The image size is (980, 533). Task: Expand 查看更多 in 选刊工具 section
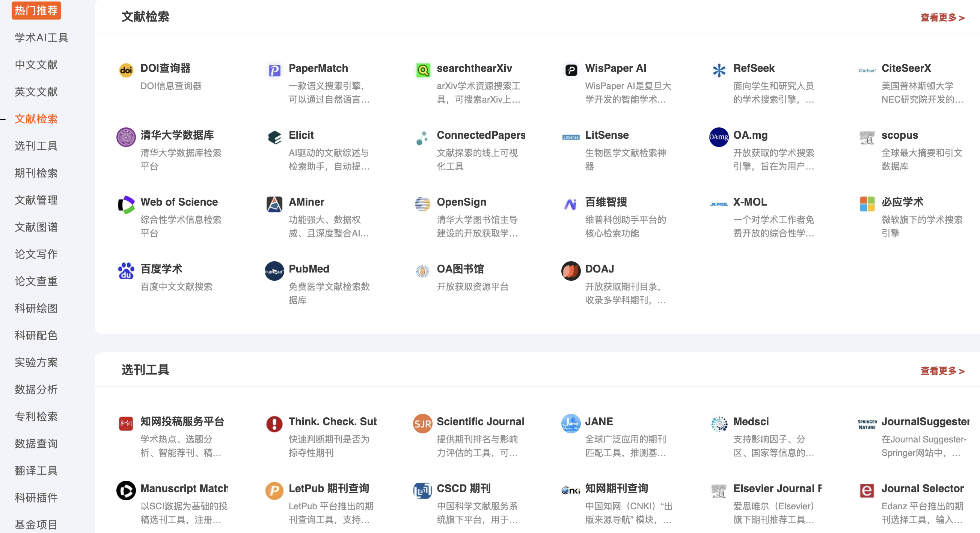tap(942, 371)
